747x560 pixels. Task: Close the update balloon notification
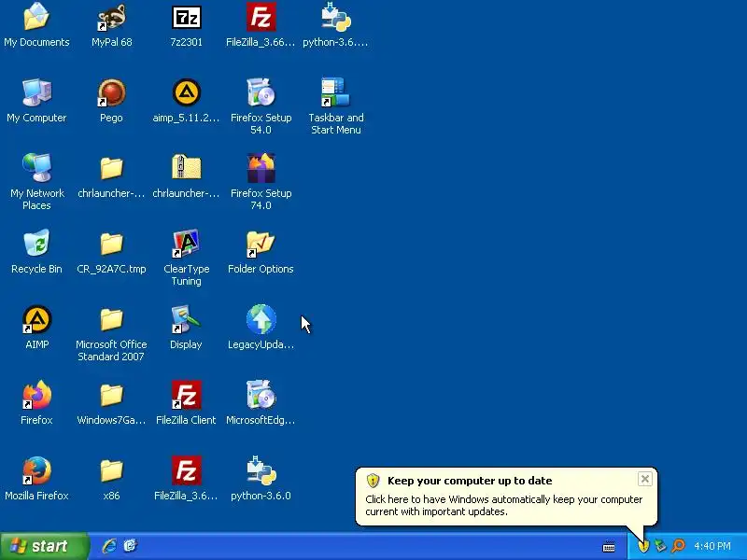tap(644, 479)
